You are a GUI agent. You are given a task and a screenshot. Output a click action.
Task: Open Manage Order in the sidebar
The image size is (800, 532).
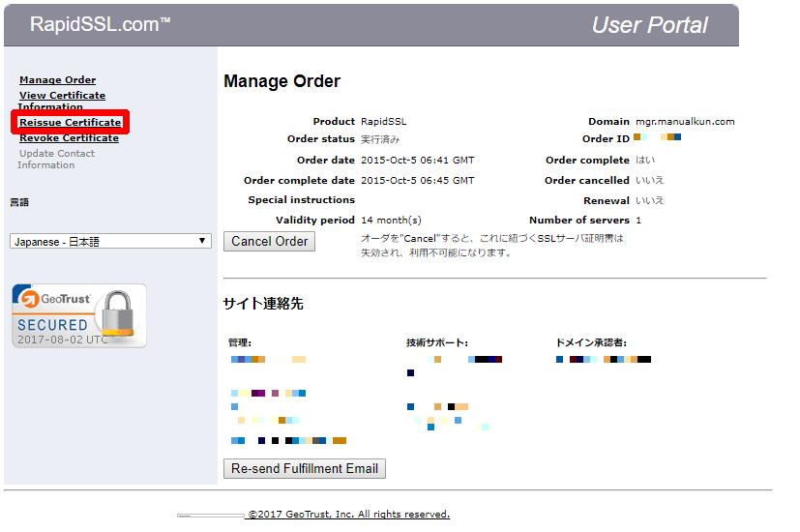pyautogui.click(x=57, y=80)
